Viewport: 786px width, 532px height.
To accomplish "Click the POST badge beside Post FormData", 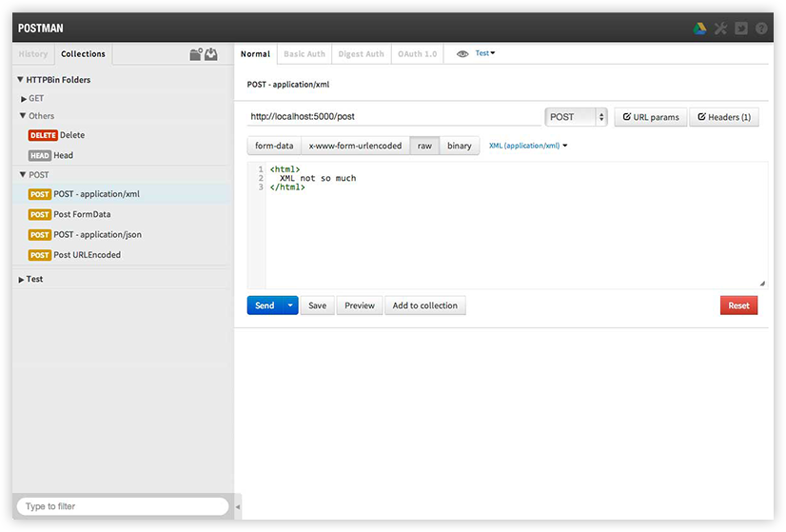I will pyautogui.click(x=40, y=214).
